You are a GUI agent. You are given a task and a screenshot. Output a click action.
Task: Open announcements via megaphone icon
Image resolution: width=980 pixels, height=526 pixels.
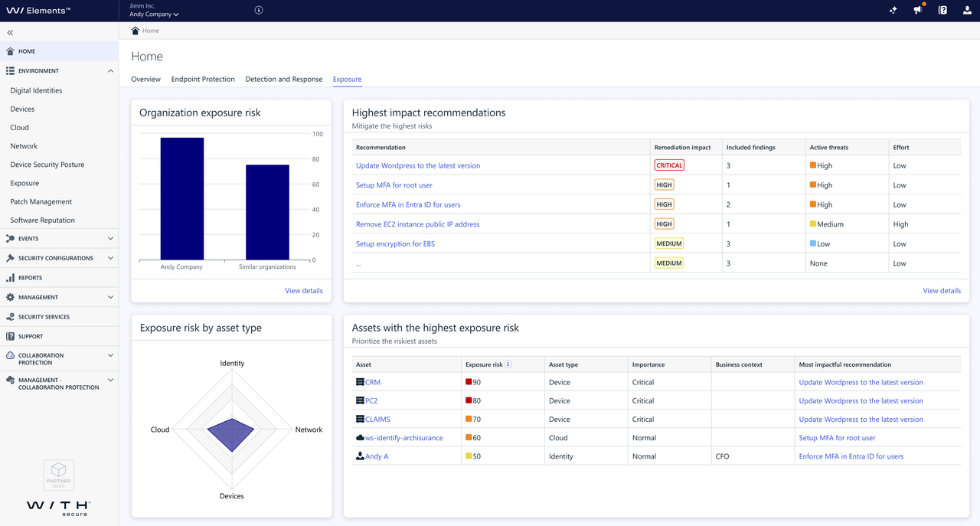pos(918,10)
